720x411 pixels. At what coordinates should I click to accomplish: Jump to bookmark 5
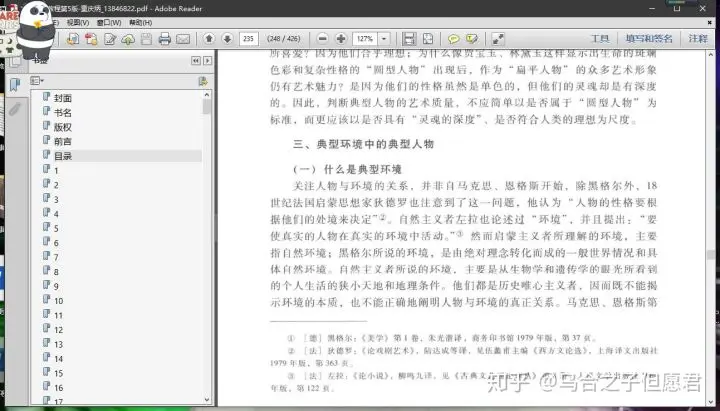click(x=56, y=228)
